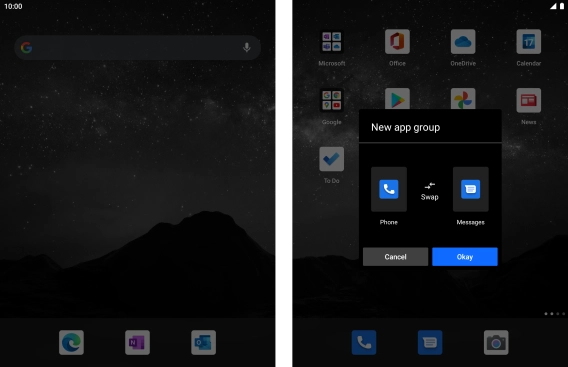Screen dimensions: 568x367
Task: Swap Phone and Messages positions
Action: 430,191
